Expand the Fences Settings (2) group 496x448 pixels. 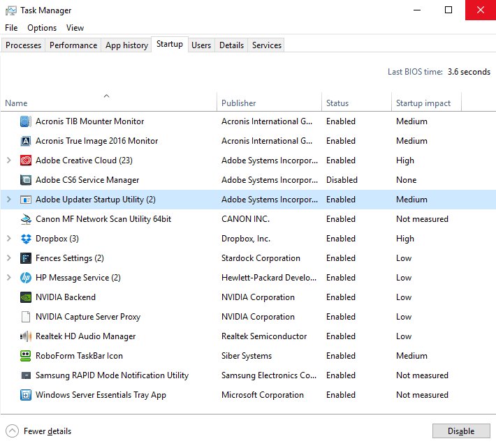click(x=9, y=258)
